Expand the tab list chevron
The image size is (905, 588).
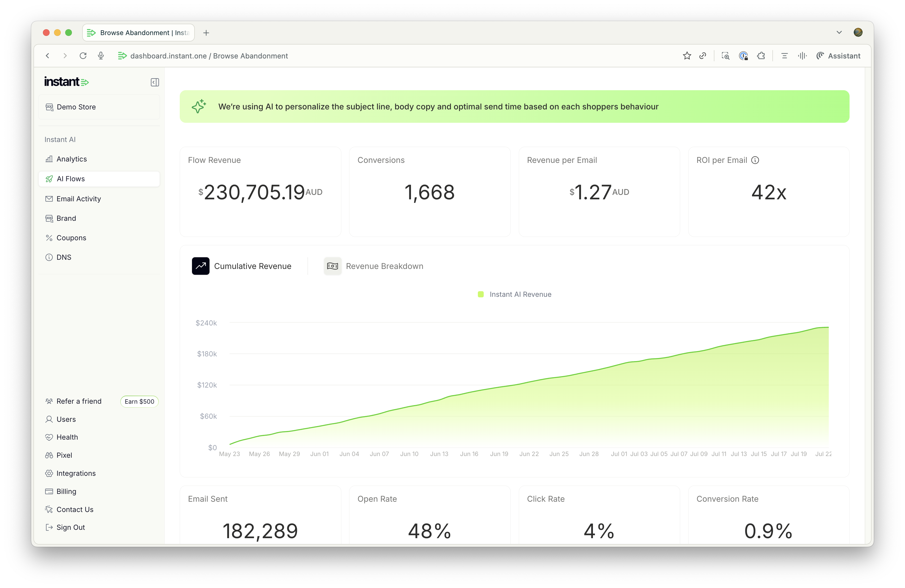839,33
